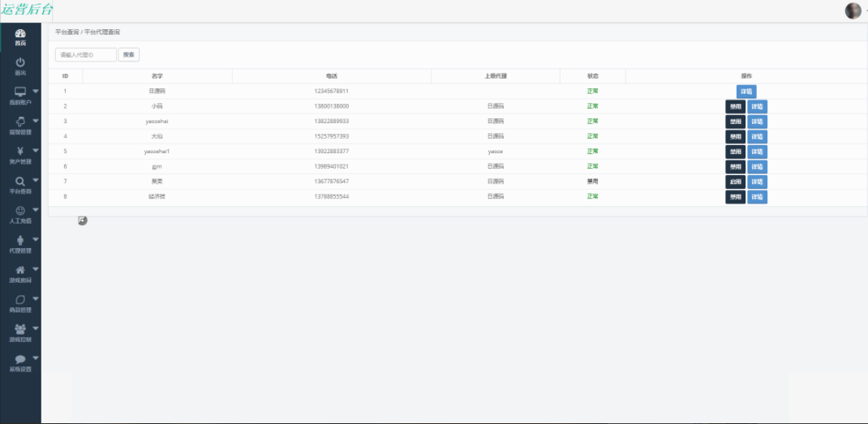Open 详情 details for agent ID 1
This screenshot has width=868, height=424.
(x=746, y=92)
